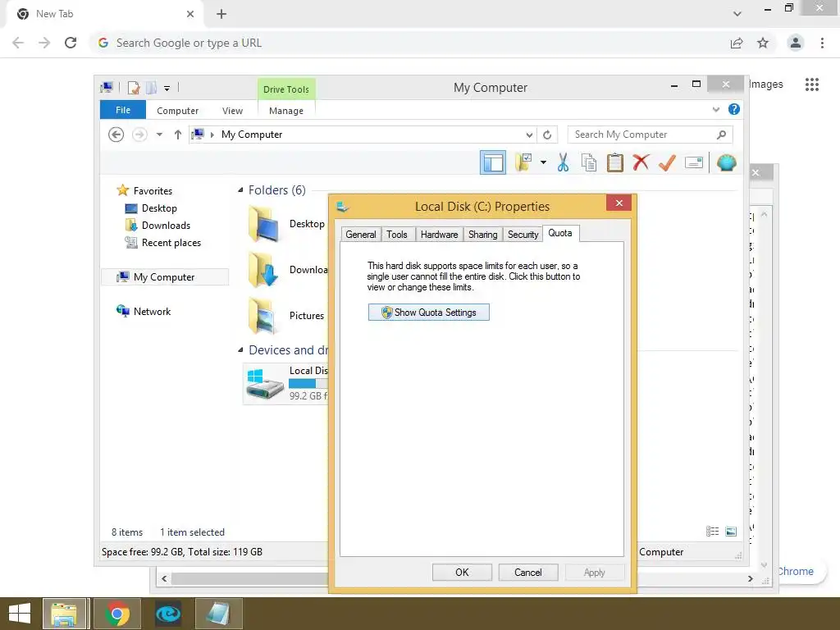Screen dimensions: 840x630
Task: Open the Windows Start button
Action: pyautogui.click(x=20, y=614)
